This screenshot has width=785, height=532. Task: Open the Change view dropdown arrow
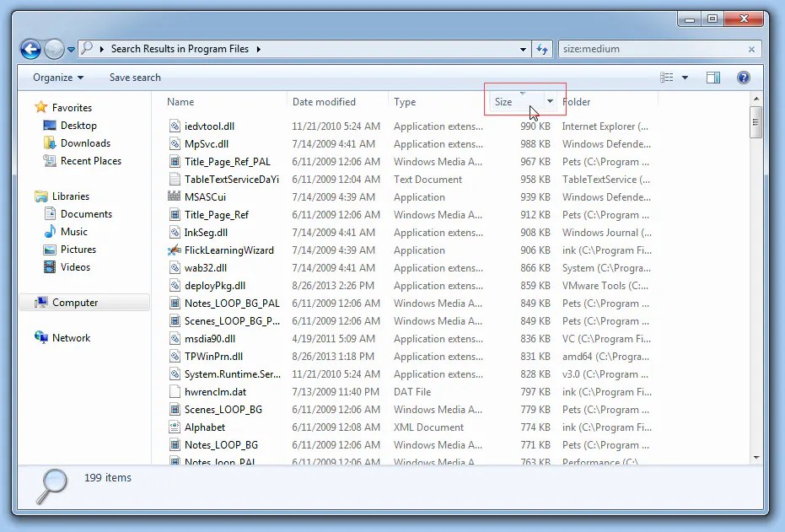pyautogui.click(x=685, y=77)
